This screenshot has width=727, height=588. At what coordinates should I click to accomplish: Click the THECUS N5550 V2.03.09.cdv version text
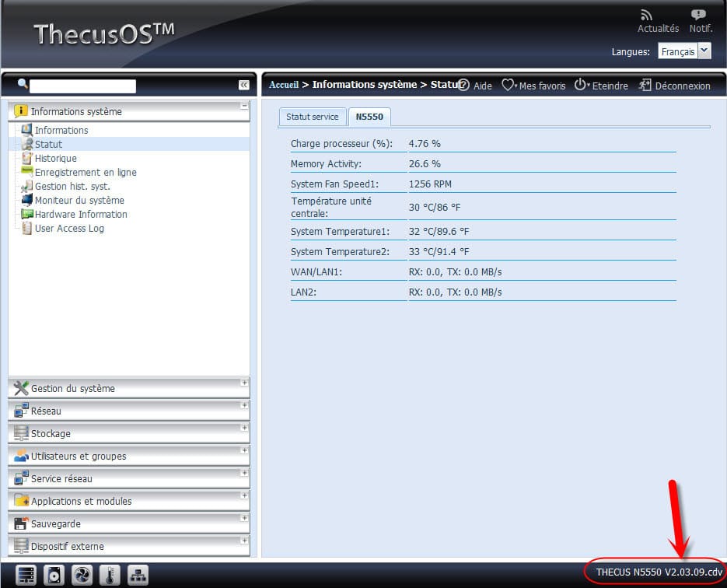(x=659, y=572)
